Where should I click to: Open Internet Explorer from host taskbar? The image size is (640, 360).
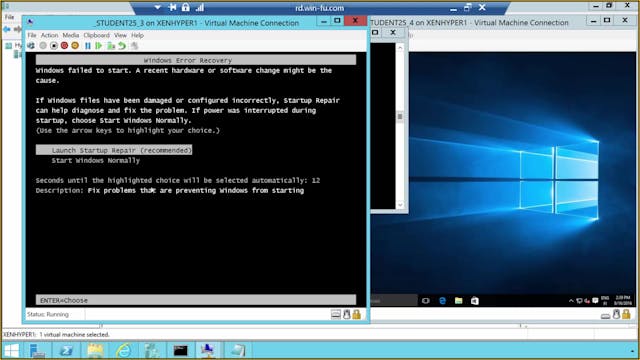123,351
